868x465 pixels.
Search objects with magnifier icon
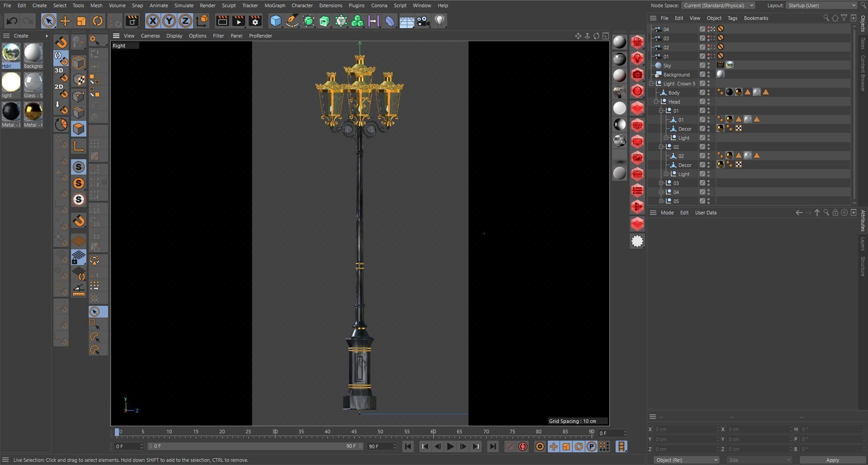click(x=826, y=18)
